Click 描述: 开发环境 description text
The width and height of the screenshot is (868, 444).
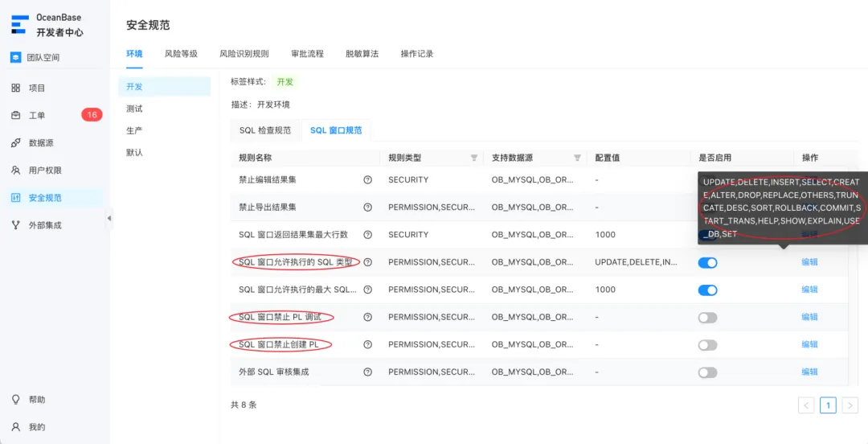260,105
